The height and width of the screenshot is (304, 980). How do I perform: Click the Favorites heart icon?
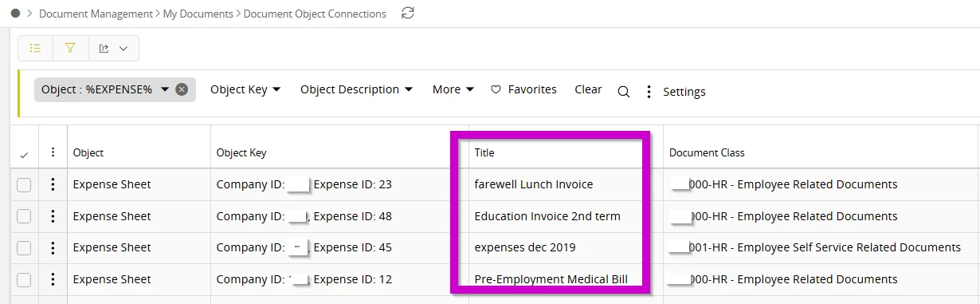[x=496, y=90]
